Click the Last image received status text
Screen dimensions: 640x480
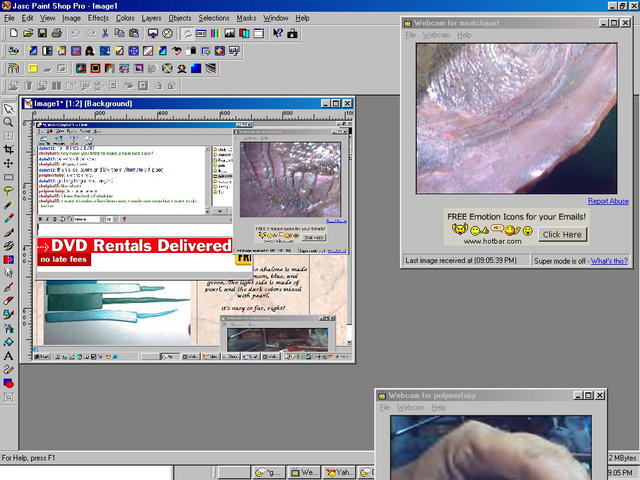461,260
